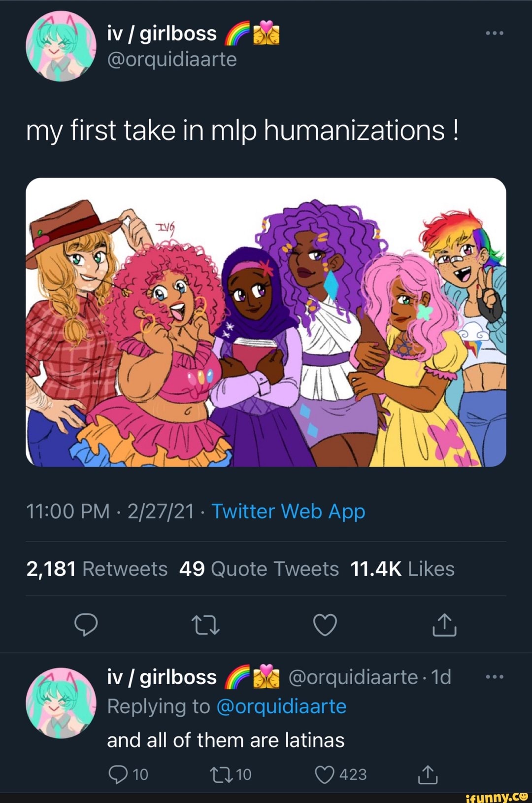Reply to the 'all of them are latinas' tweet
This screenshot has height=803, width=532.
[118, 774]
